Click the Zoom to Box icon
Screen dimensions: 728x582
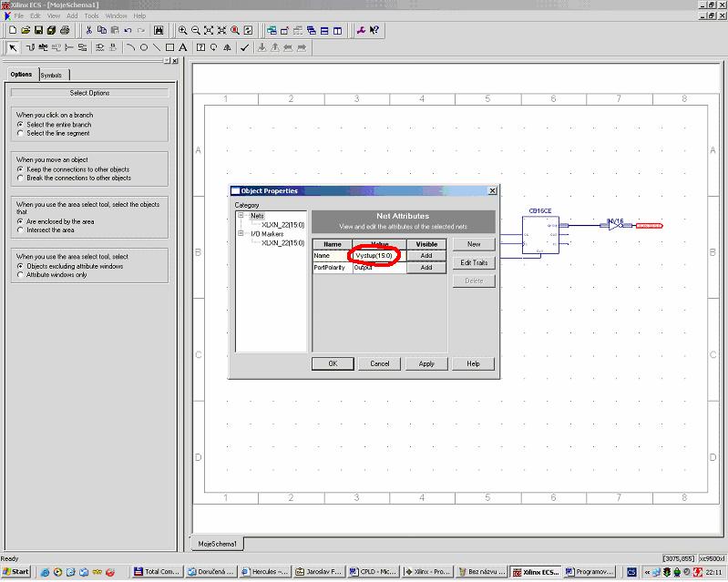click(x=222, y=31)
